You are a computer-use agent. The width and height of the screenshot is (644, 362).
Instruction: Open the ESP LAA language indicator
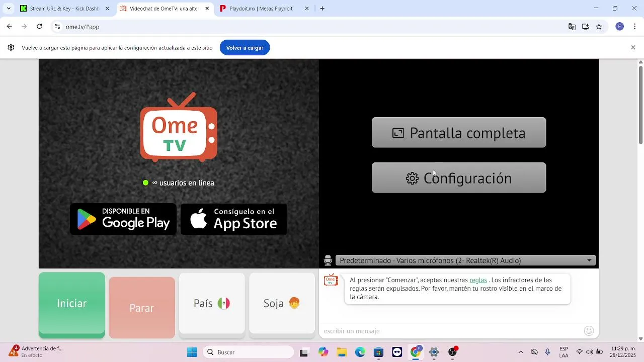564,352
